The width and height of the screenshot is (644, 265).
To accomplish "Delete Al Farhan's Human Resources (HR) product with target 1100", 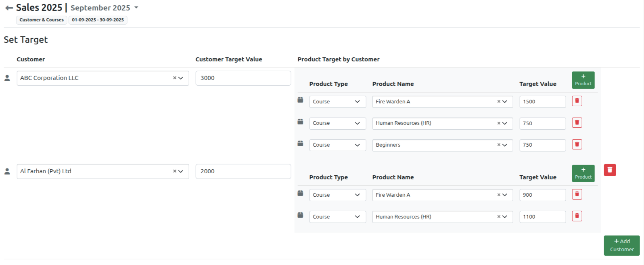I will point(577,216).
